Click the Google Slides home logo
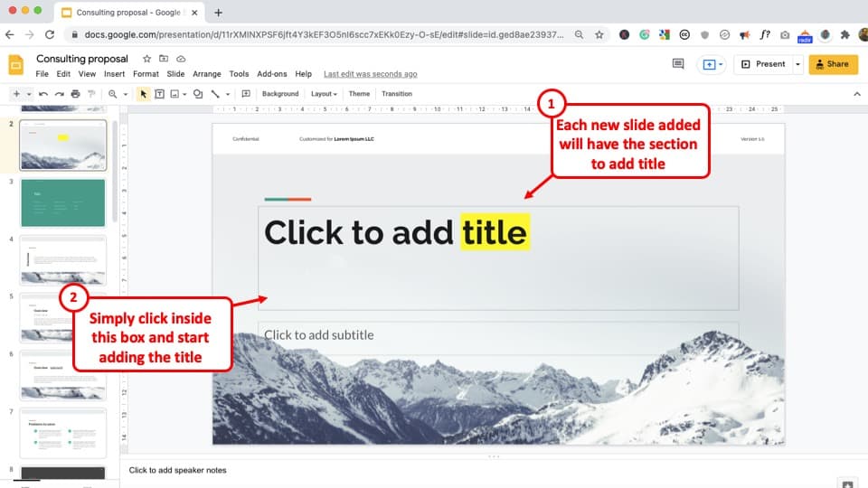Image resolution: width=868 pixels, height=488 pixels. point(16,65)
